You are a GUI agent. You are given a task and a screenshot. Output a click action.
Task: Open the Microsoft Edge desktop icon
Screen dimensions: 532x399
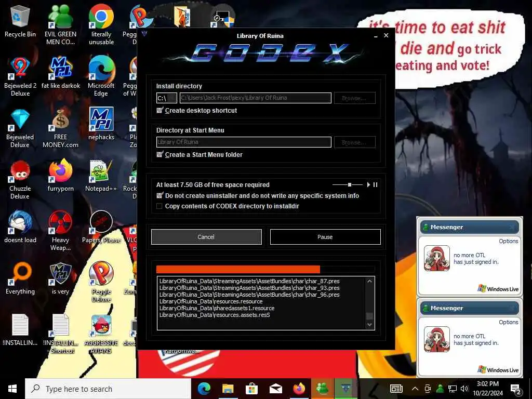click(x=101, y=76)
